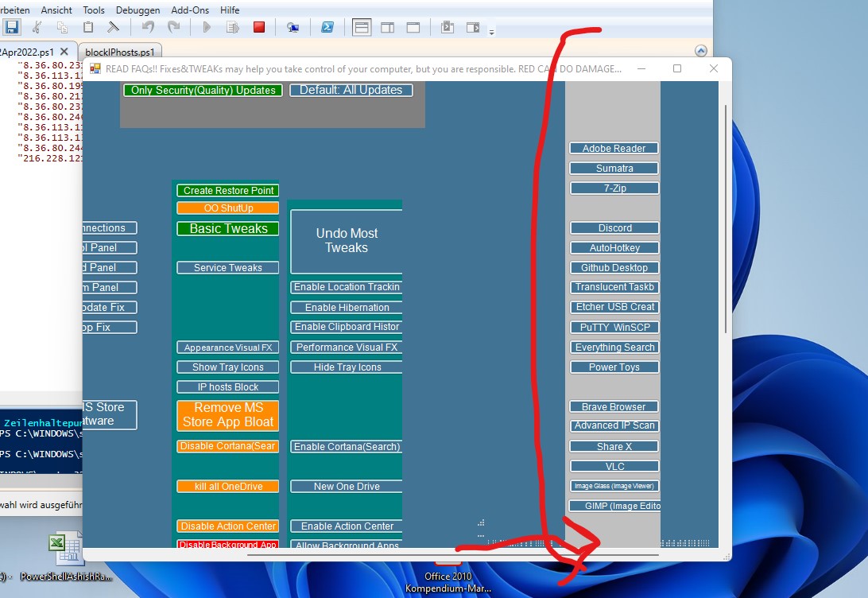Click the Share X button

pos(614,447)
